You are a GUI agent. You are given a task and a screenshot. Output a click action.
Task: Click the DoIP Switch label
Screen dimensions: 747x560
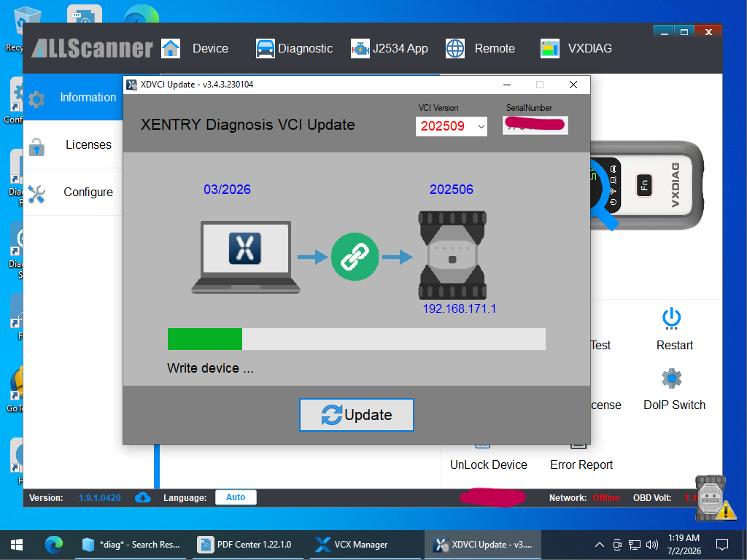[x=674, y=405]
